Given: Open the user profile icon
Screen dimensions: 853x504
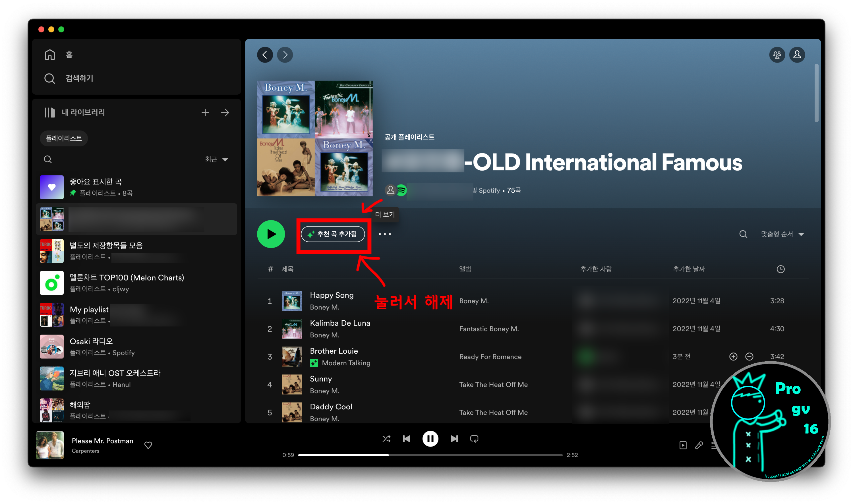Looking at the screenshot, I should (x=797, y=55).
